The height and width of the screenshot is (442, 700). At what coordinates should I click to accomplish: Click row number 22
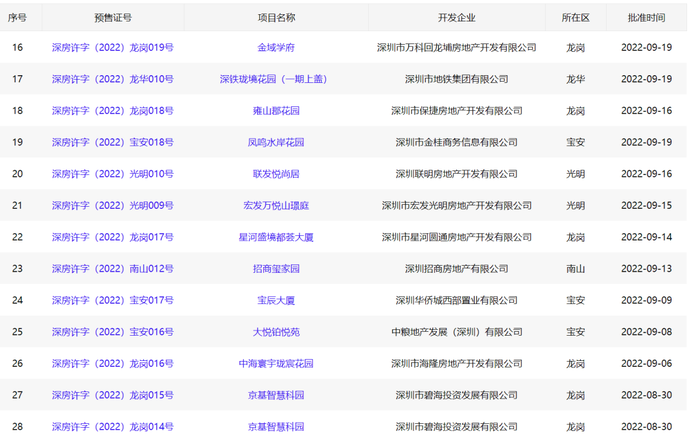(17, 237)
